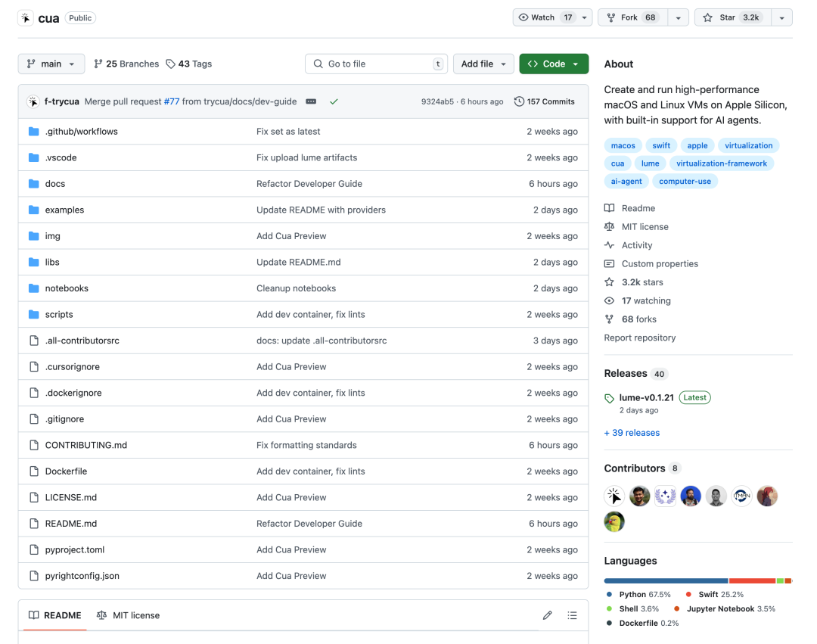
Task: Open the CONTRIBUTING.md file
Action: click(86, 445)
